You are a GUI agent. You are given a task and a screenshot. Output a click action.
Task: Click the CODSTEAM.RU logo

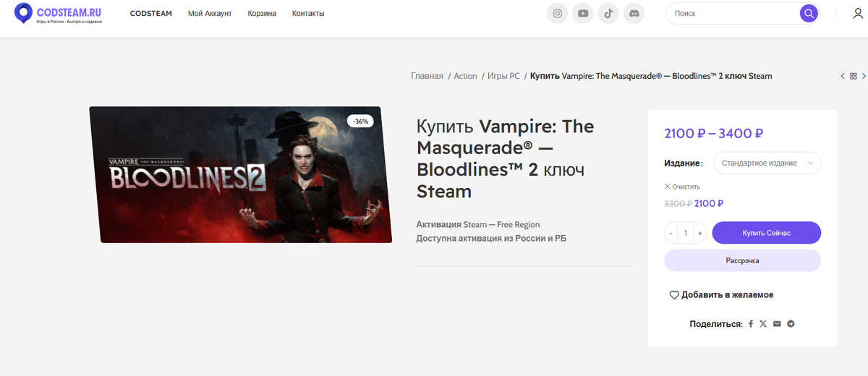(58, 13)
